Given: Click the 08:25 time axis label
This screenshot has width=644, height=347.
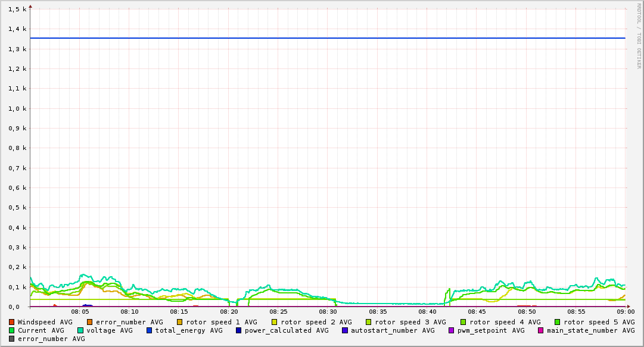Looking at the screenshot, I should tap(278, 312).
